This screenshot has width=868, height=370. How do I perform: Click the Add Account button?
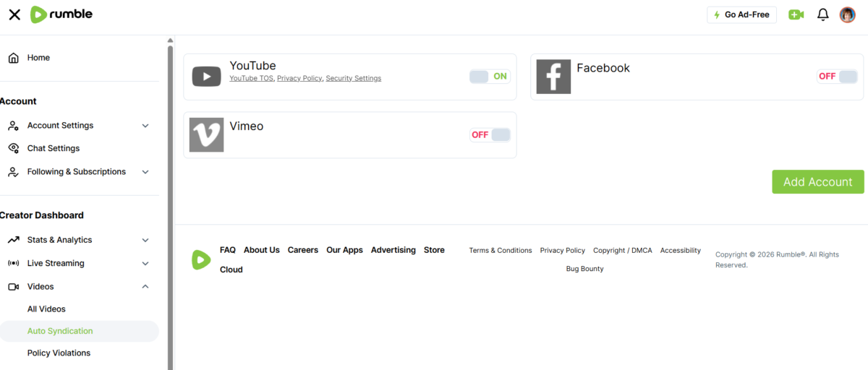(x=817, y=182)
